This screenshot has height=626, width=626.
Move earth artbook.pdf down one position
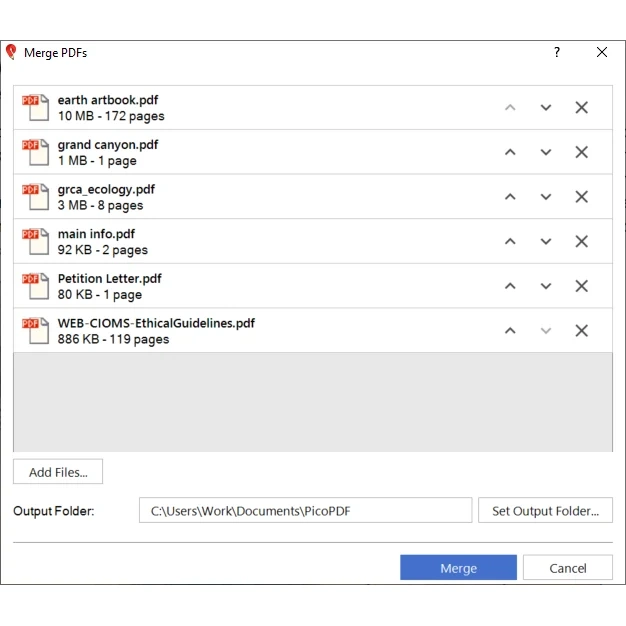[x=546, y=108]
